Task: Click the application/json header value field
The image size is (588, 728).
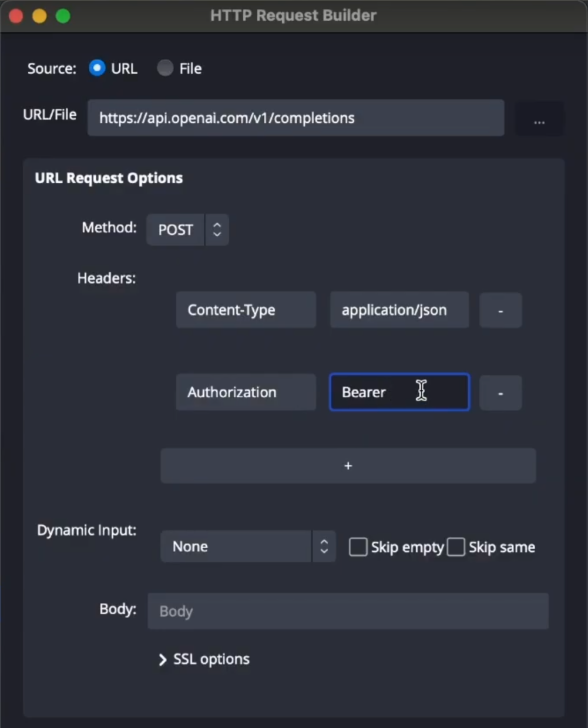Action: pos(399,310)
